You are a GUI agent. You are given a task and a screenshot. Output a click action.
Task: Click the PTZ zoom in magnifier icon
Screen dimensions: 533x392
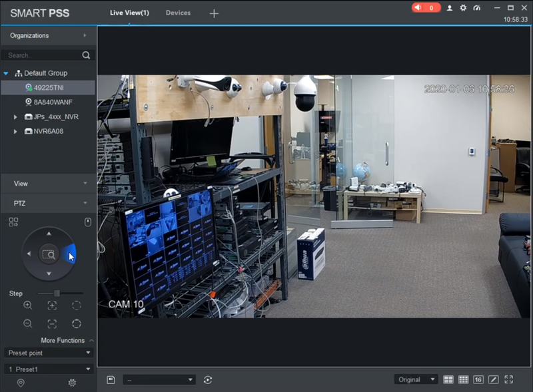pos(27,305)
